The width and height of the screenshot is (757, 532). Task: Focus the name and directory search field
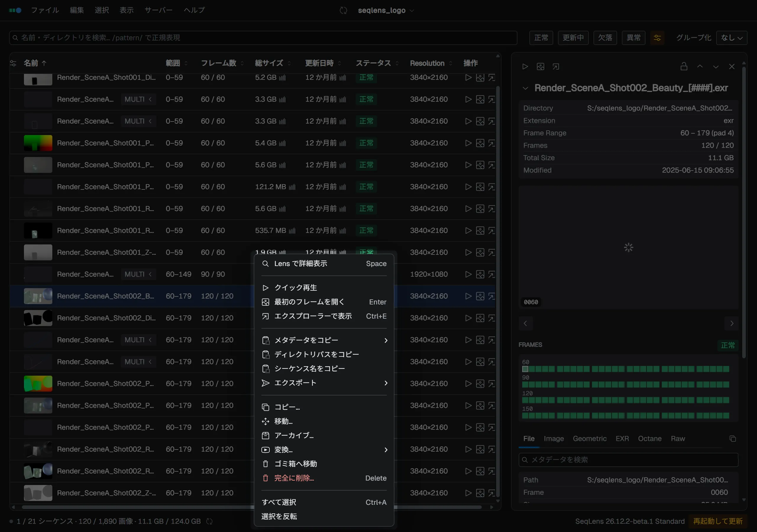[263, 38]
